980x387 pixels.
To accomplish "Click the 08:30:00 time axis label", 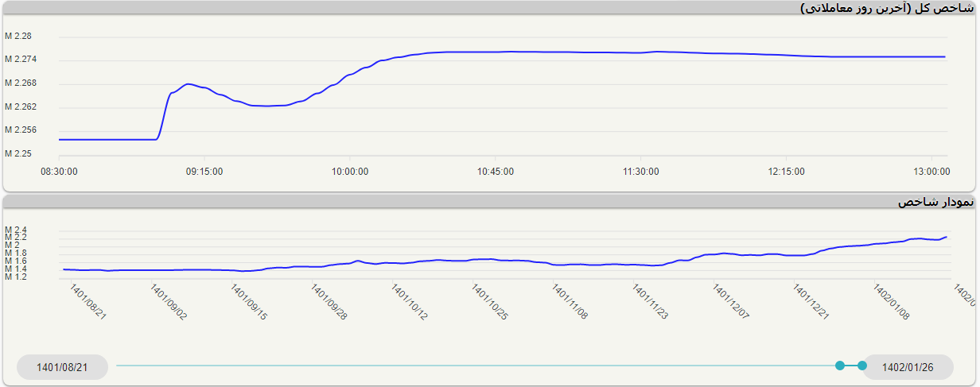I will (59, 171).
